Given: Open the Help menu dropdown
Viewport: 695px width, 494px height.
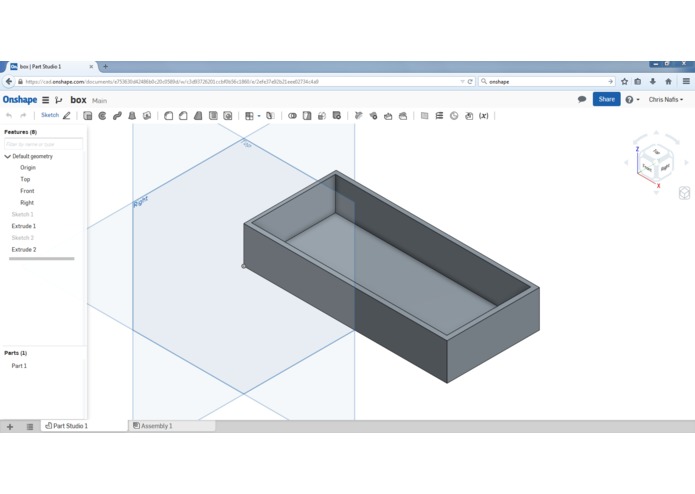Looking at the screenshot, I should pyautogui.click(x=632, y=100).
